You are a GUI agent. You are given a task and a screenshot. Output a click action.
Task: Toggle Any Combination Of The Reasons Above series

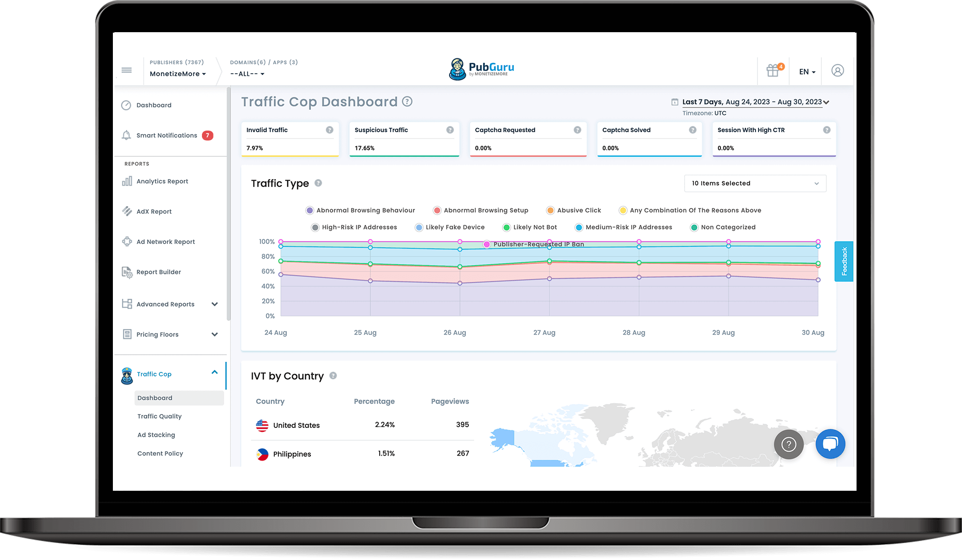pos(690,210)
